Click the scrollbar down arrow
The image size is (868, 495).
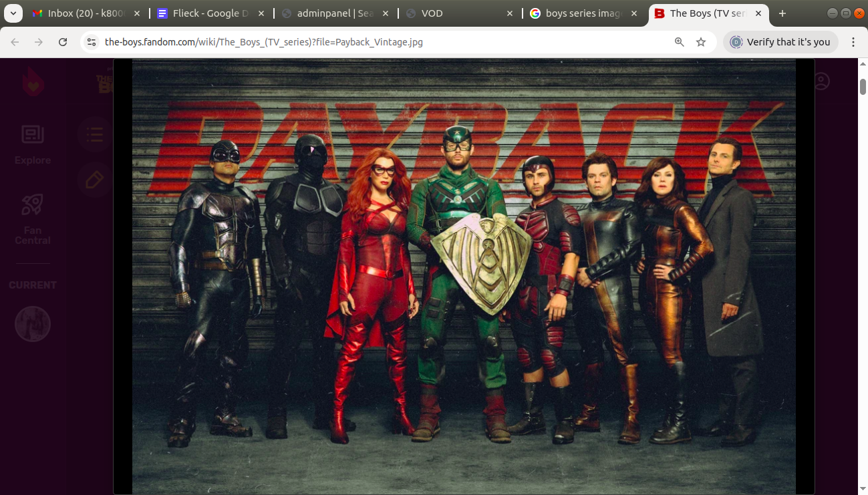(863, 489)
